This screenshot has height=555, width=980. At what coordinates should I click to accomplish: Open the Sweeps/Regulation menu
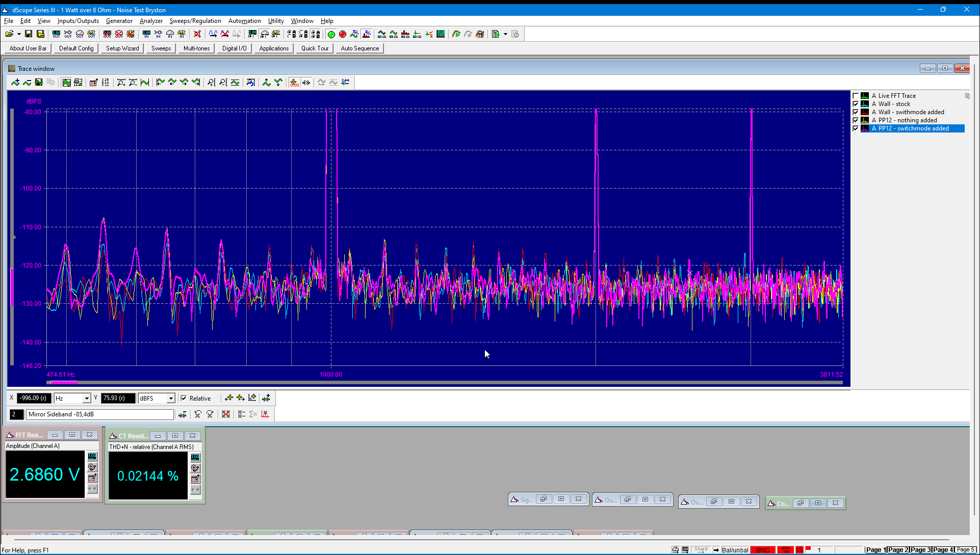pyautogui.click(x=195, y=21)
